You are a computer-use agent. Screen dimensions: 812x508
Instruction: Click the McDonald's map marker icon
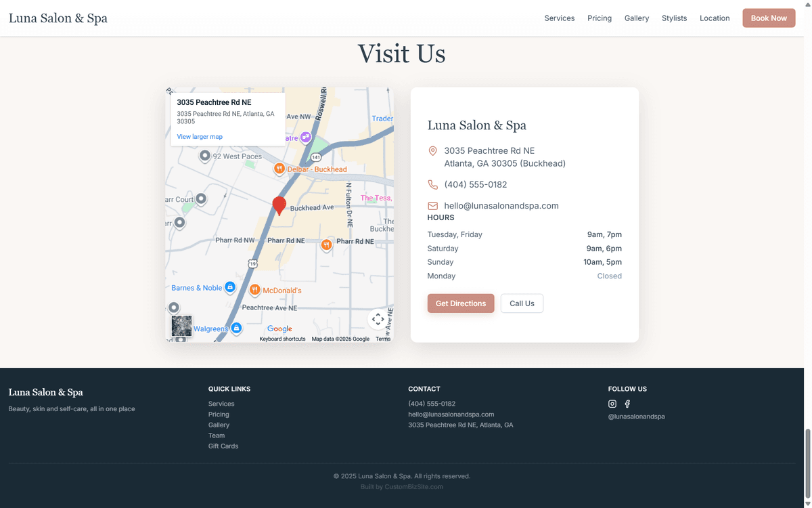point(255,290)
